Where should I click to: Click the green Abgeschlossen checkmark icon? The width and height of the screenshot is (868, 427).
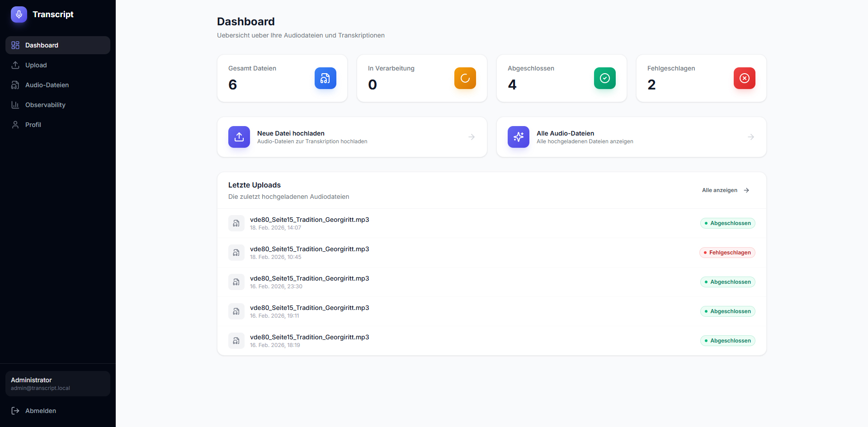click(x=604, y=78)
